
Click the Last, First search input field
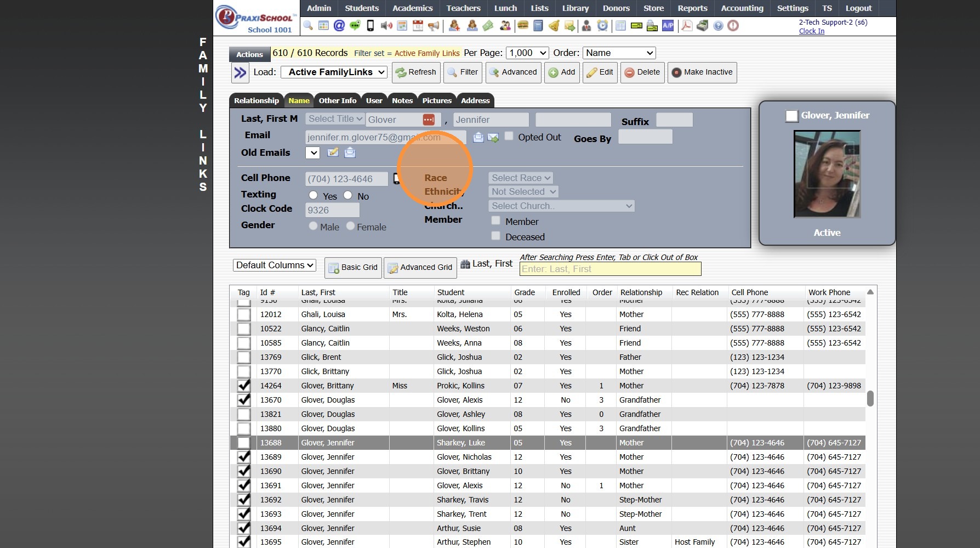point(609,269)
